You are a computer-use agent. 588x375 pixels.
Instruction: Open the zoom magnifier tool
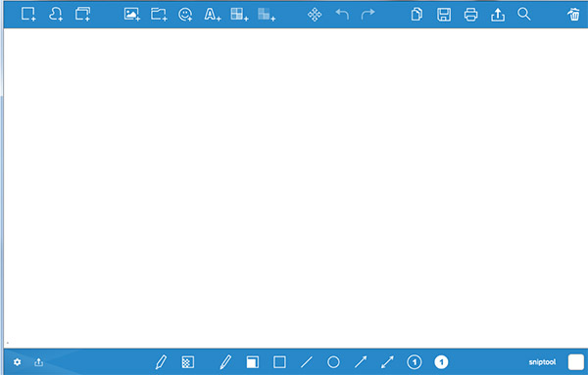coord(524,15)
